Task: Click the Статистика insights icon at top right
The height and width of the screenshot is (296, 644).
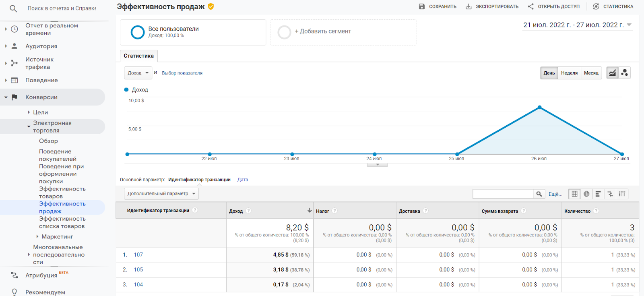Action: coord(596,6)
